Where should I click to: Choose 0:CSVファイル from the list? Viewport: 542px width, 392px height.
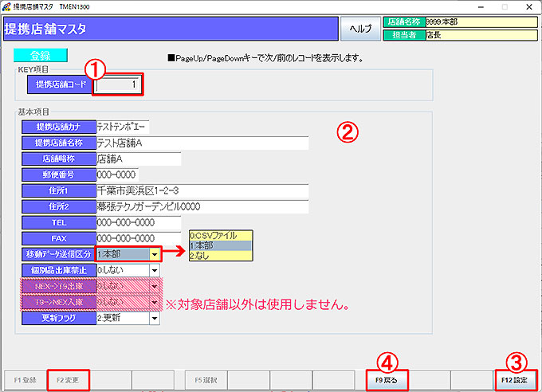coord(221,236)
